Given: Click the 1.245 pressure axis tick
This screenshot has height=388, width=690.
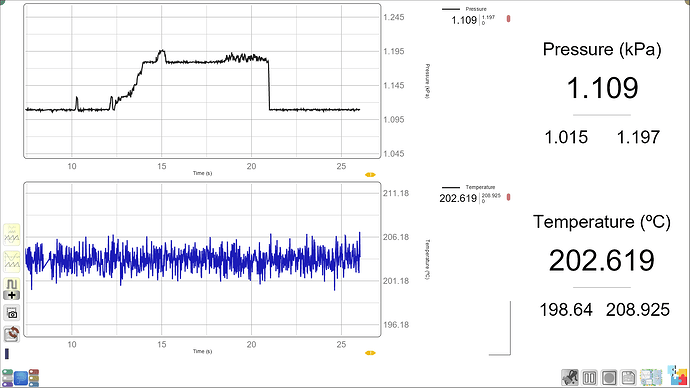Looking at the screenshot, I should pos(393,17).
